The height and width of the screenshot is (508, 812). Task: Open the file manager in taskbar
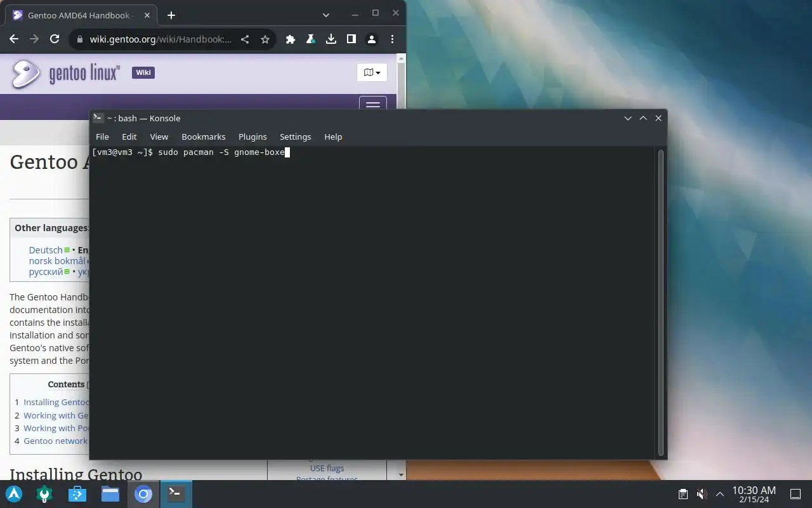pos(110,494)
